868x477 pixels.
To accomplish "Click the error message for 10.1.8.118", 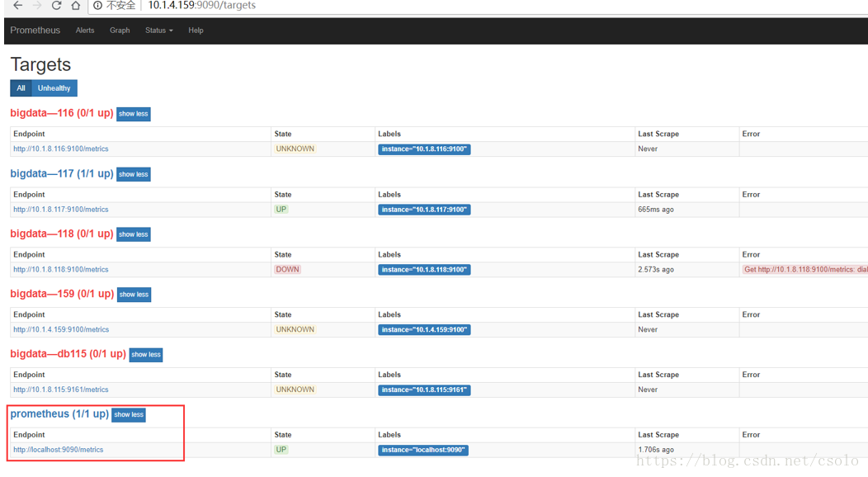I will tap(805, 270).
